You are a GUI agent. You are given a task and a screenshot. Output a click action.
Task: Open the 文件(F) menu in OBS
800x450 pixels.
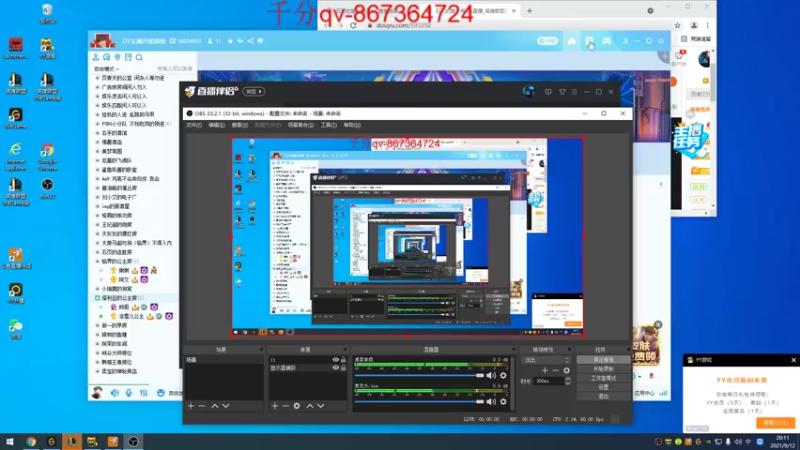[194, 125]
